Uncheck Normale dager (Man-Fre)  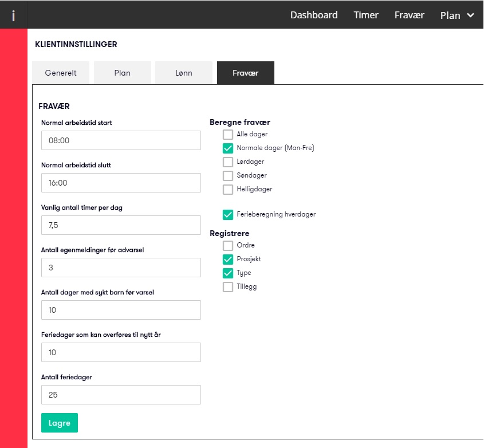pos(228,148)
